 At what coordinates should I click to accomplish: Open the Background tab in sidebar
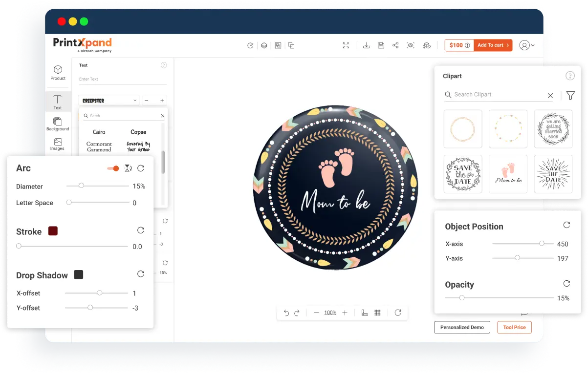coord(58,124)
